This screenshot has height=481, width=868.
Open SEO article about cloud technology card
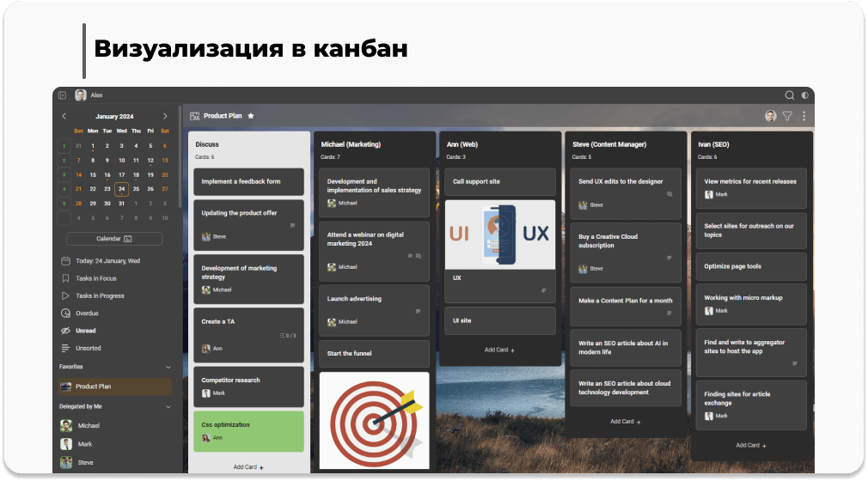coord(626,388)
